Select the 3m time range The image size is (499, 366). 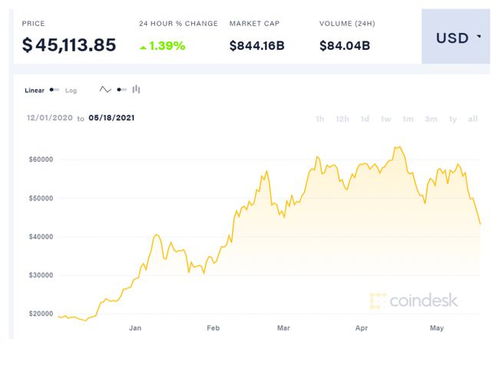[431, 119]
